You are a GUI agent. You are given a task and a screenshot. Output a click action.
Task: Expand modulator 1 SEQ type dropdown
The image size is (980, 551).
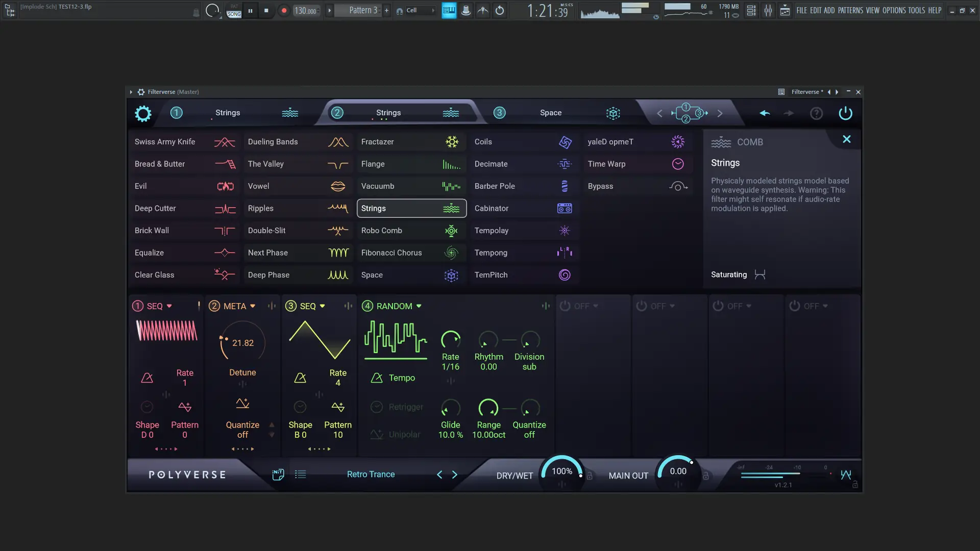[x=169, y=306]
